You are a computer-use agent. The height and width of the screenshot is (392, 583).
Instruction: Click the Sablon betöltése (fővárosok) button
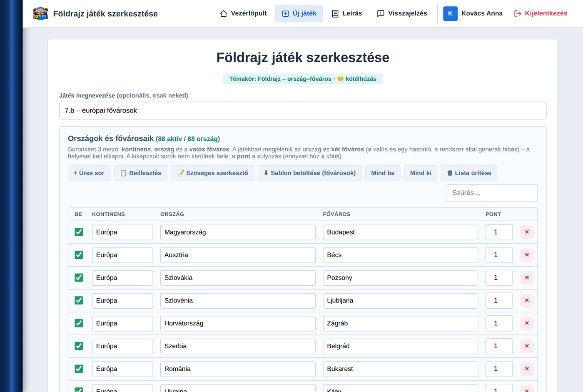click(310, 173)
